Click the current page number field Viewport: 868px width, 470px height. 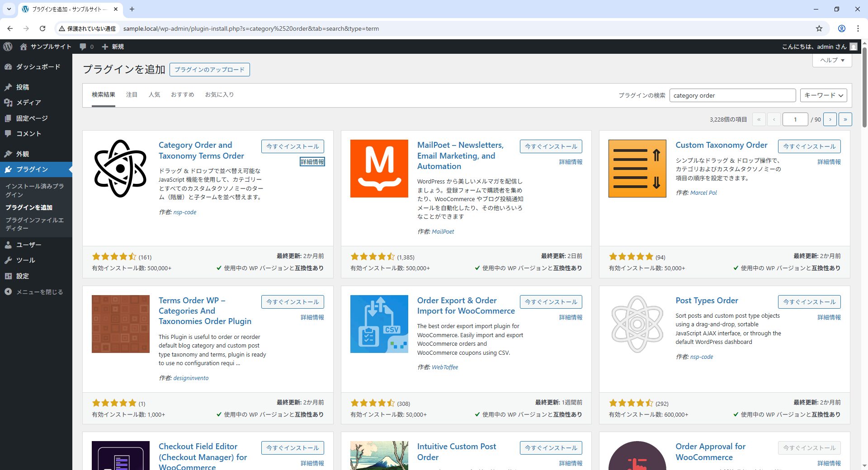(795, 119)
